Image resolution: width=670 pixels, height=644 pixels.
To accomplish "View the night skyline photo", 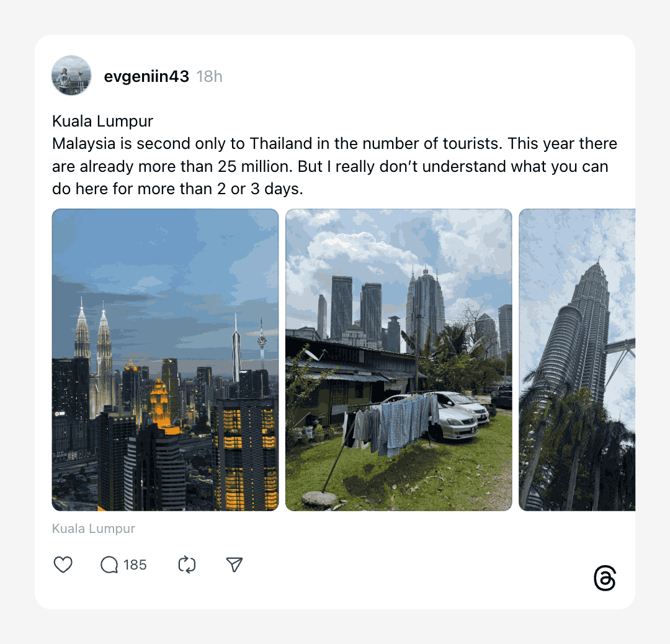I will point(166,360).
